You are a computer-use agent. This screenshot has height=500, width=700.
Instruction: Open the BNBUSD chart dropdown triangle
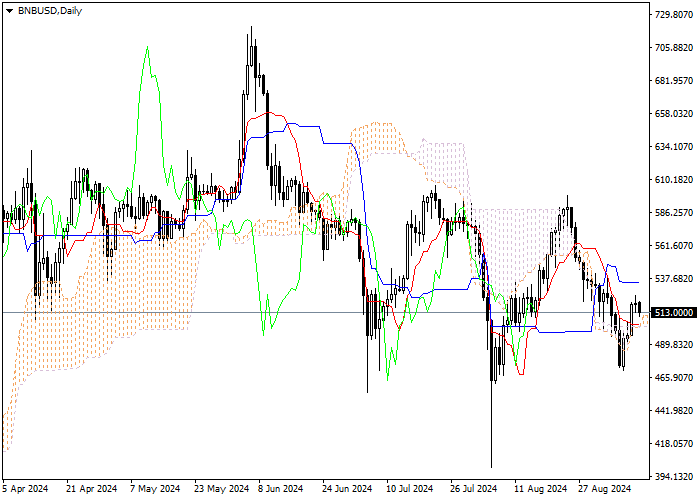pyautogui.click(x=9, y=11)
